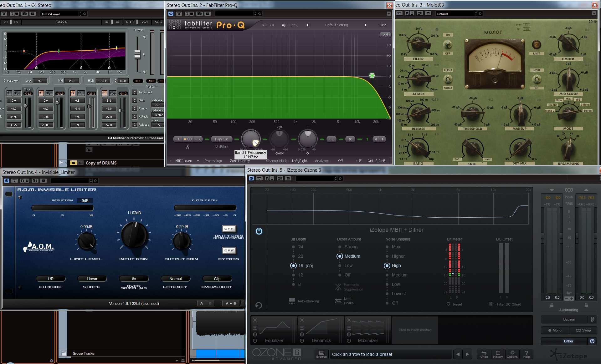Open the Maximizer module in Ozone
Screen dimensions: 601x364
pos(368,330)
